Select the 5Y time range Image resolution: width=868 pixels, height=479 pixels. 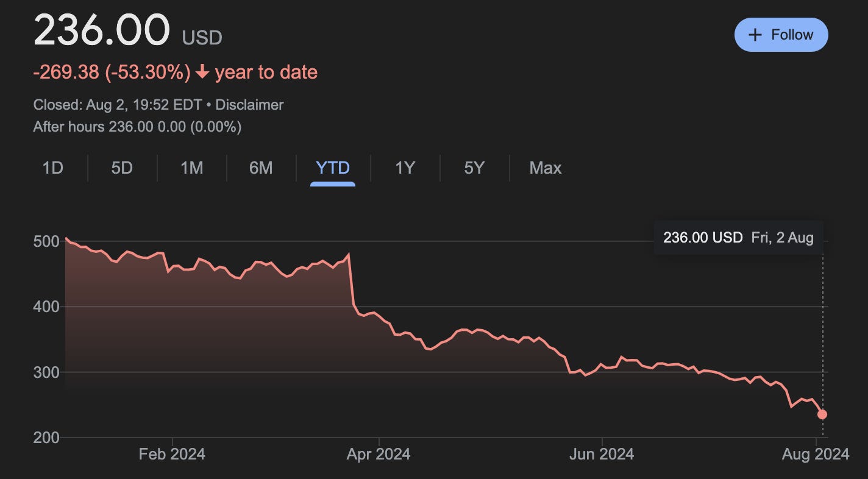click(x=472, y=168)
